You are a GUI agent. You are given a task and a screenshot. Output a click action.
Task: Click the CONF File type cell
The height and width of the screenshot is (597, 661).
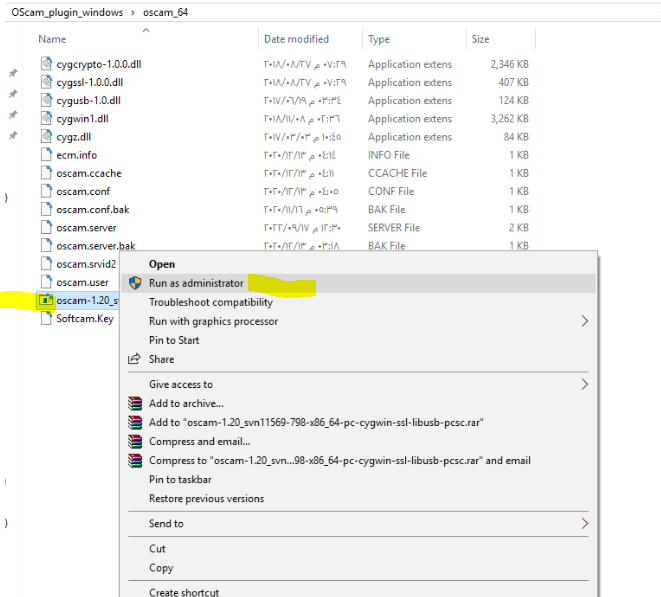pyautogui.click(x=391, y=191)
